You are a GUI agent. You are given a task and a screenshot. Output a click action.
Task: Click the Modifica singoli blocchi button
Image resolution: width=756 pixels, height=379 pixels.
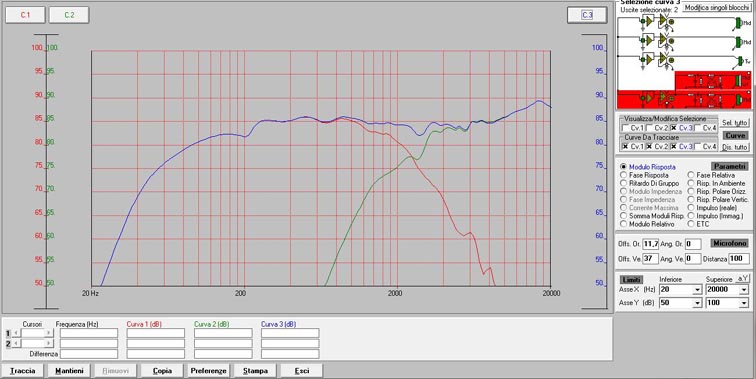pyautogui.click(x=716, y=8)
